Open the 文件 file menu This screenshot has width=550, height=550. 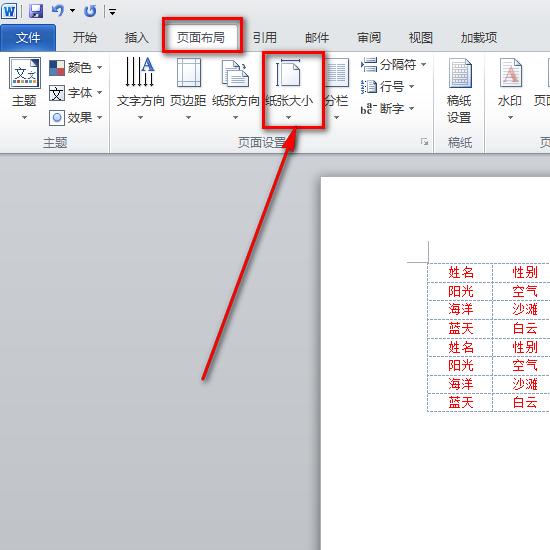click(x=28, y=38)
